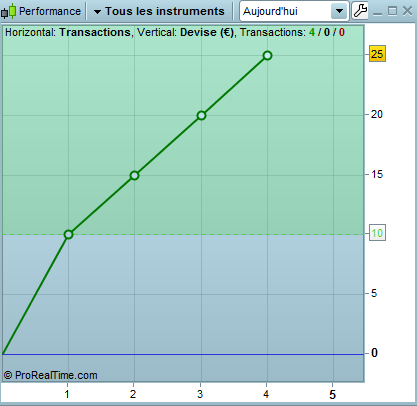
Task: Select transaction 1 data point at 10
Action: click(x=68, y=235)
